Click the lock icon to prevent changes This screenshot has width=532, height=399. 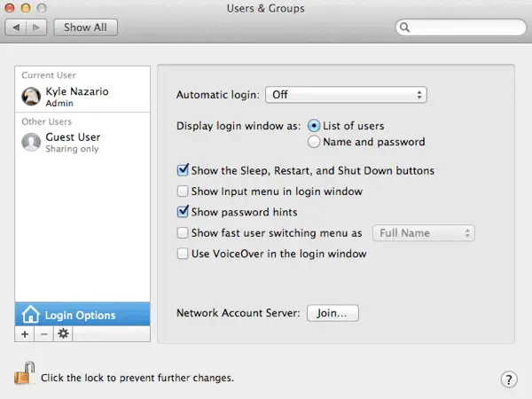click(x=25, y=373)
